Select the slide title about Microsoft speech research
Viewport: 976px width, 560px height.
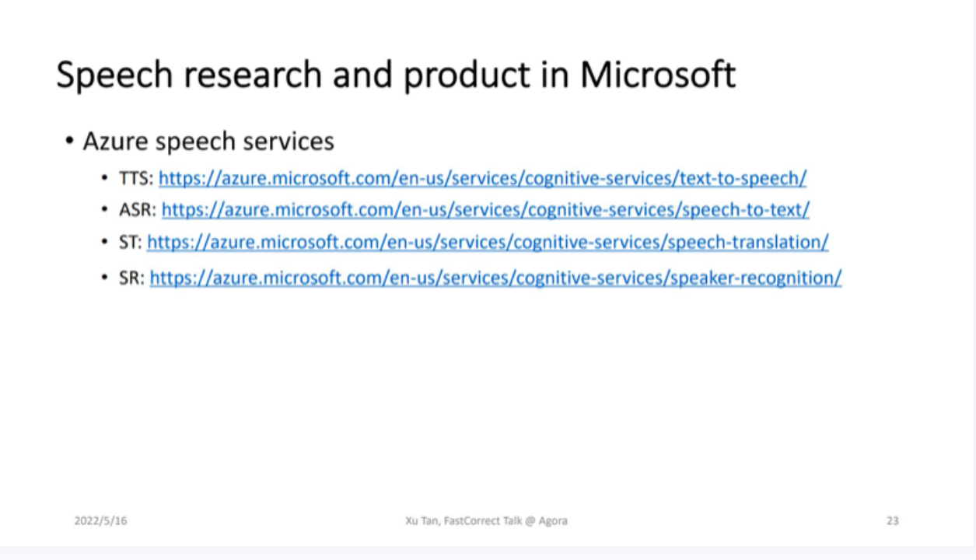click(x=396, y=76)
